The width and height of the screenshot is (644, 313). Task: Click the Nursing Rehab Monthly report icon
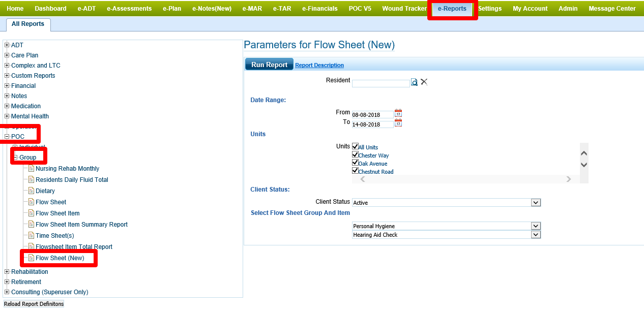[32, 169]
